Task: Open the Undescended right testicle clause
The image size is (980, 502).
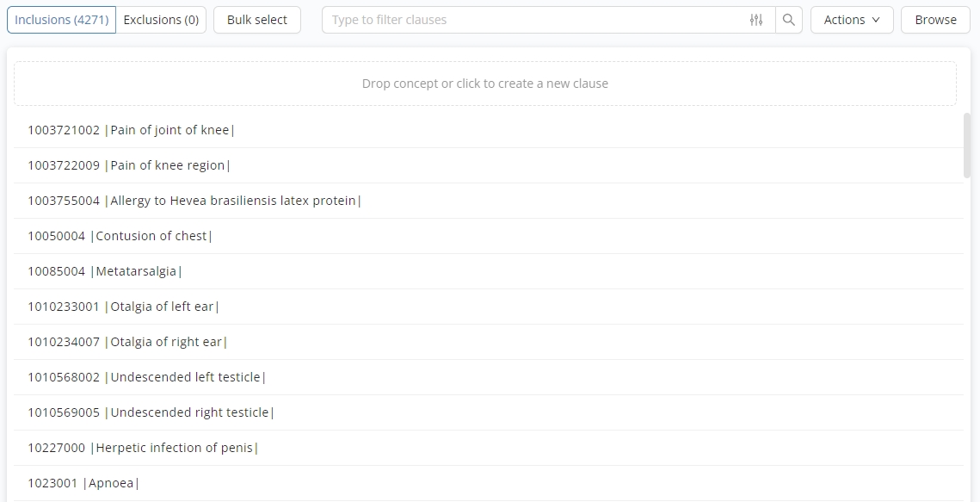Action: pyautogui.click(x=151, y=412)
